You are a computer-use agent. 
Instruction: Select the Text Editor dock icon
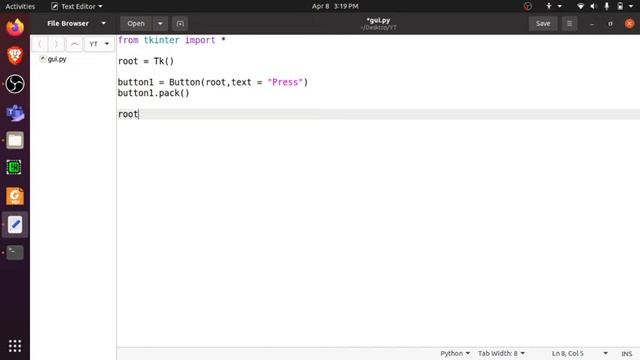15,224
